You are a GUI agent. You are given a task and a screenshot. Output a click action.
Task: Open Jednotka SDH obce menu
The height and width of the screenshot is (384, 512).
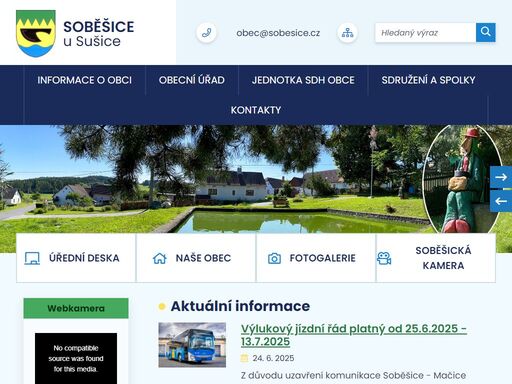(x=303, y=80)
